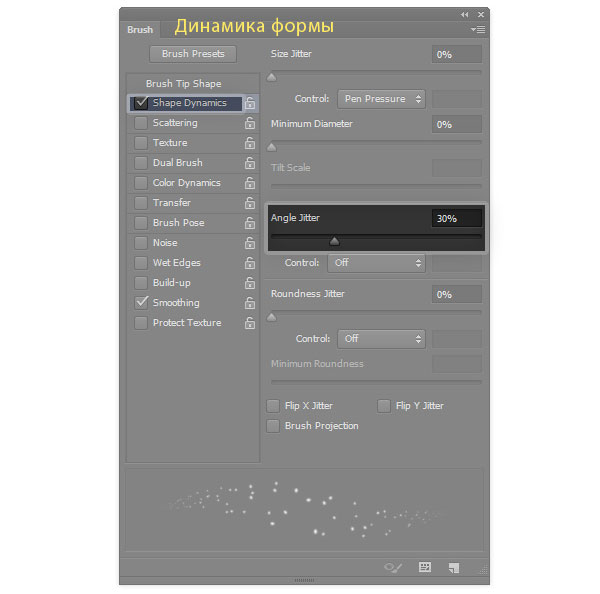600x594 pixels.
Task: Click the Roundness Jitter percentage field
Action: pos(457,294)
